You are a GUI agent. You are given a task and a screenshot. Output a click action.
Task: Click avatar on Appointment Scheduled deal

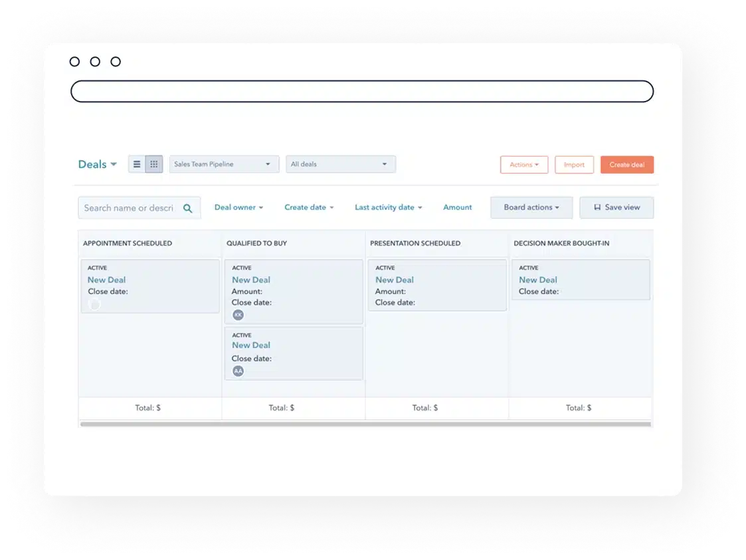coord(94,304)
